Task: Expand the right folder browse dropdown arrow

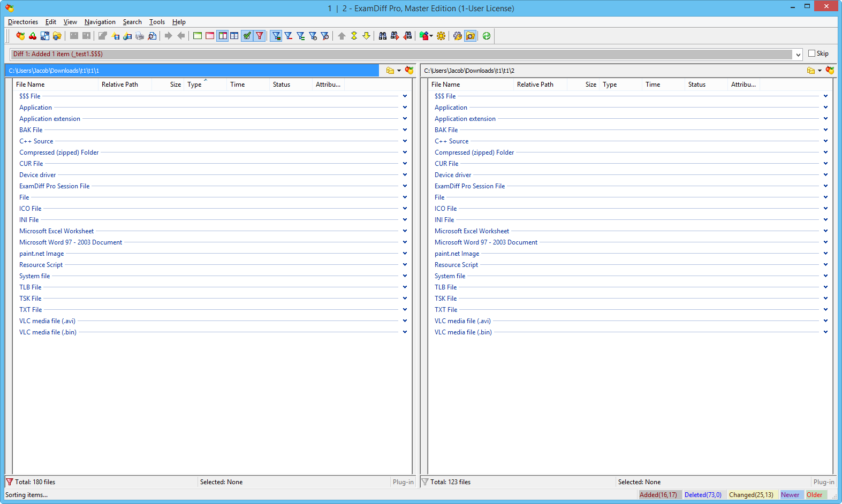Action: 820,71
